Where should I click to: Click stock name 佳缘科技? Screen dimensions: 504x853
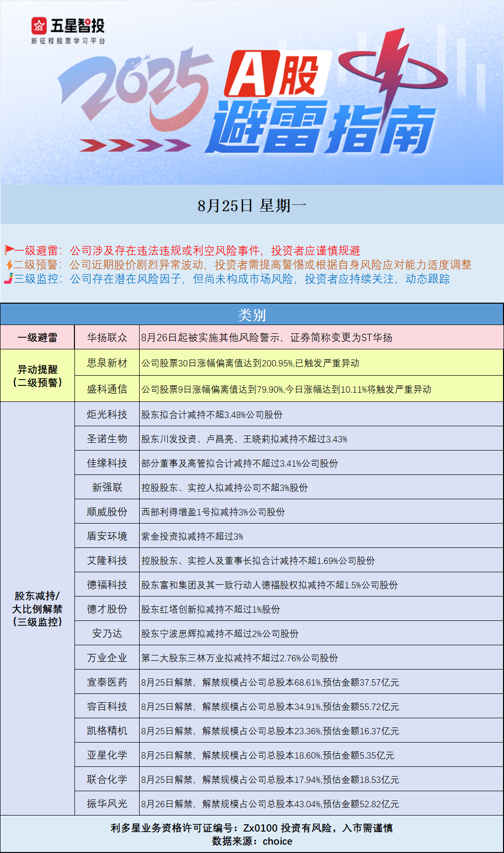[107, 463]
